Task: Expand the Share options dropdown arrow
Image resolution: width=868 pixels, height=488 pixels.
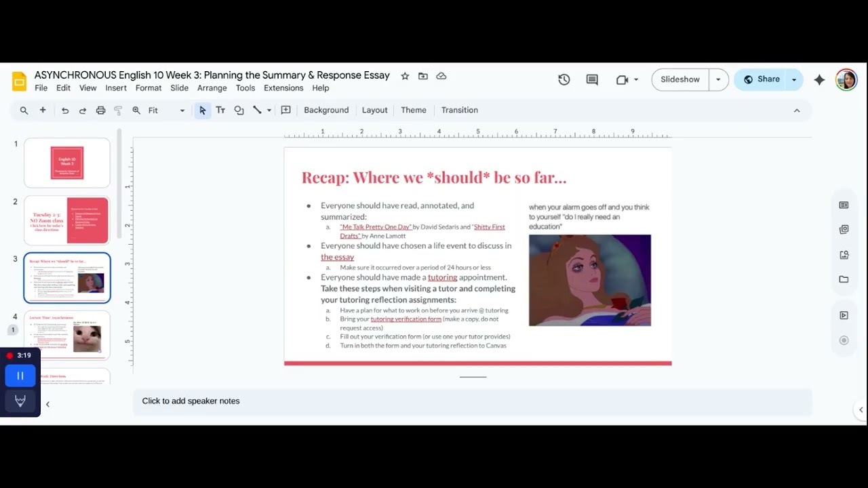Action: pyautogui.click(x=794, y=79)
